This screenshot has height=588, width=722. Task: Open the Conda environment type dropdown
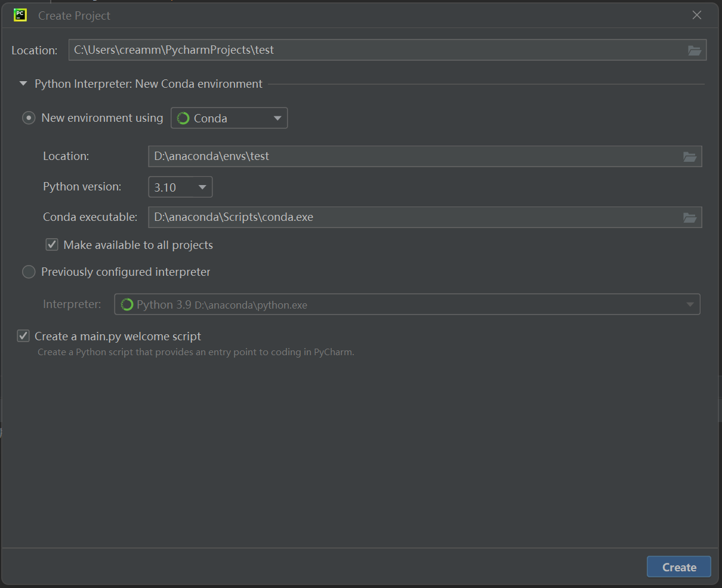coord(229,118)
